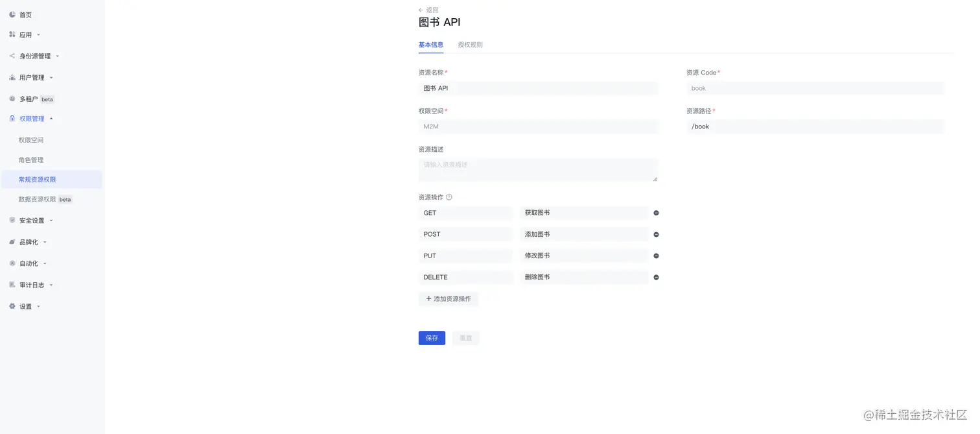Expand the 安全设置 menu arrow
The image size is (980, 434).
click(x=51, y=221)
